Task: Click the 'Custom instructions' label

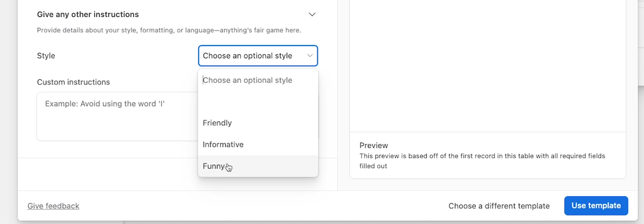Action: pyautogui.click(x=73, y=82)
